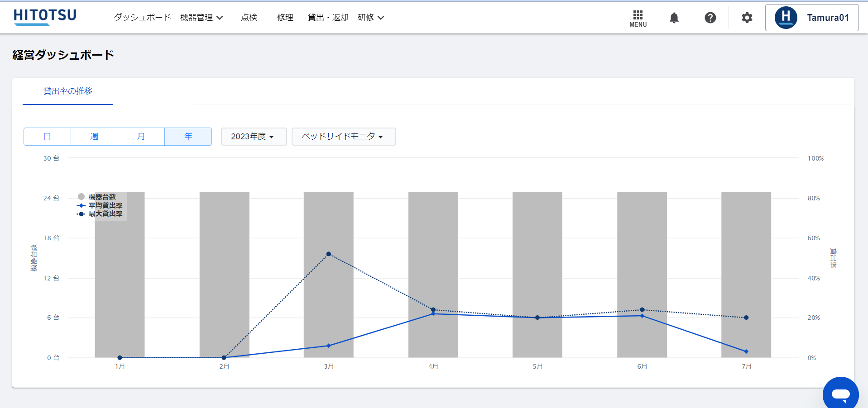868x408 pixels.
Task: Open the 2023年度 year dropdown
Action: point(254,136)
